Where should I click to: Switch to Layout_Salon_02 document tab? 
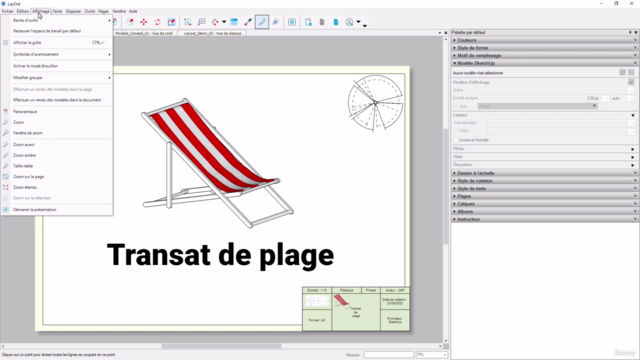click(x=212, y=33)
